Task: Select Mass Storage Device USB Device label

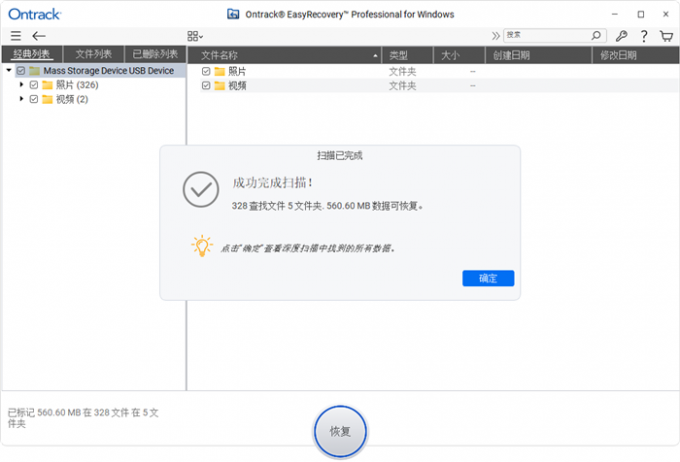Action: [108, 70]
